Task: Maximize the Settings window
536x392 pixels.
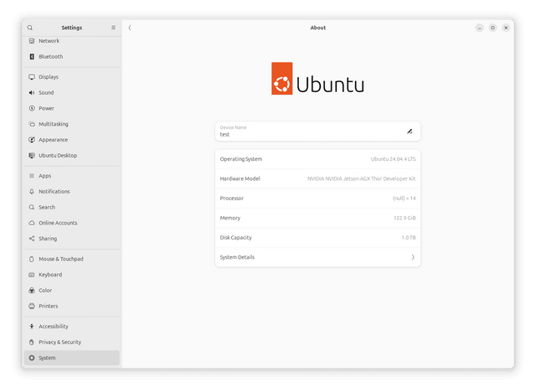Action: pyautogui.click(x=492, y=28)
